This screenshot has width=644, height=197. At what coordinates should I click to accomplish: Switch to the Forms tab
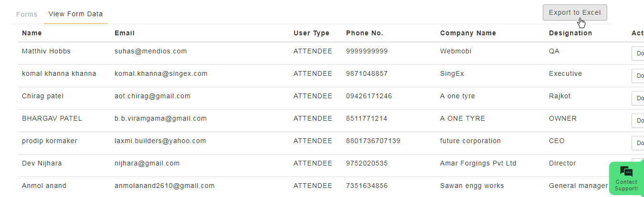tap(27, 14)
